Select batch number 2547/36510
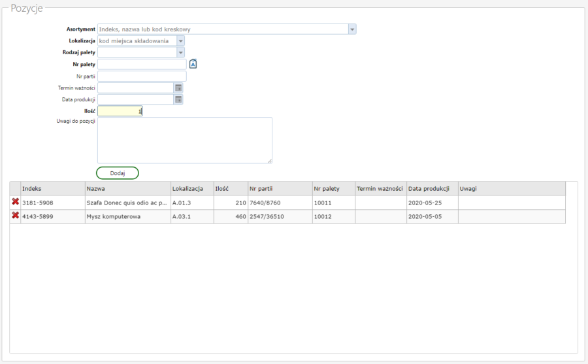 280,216
